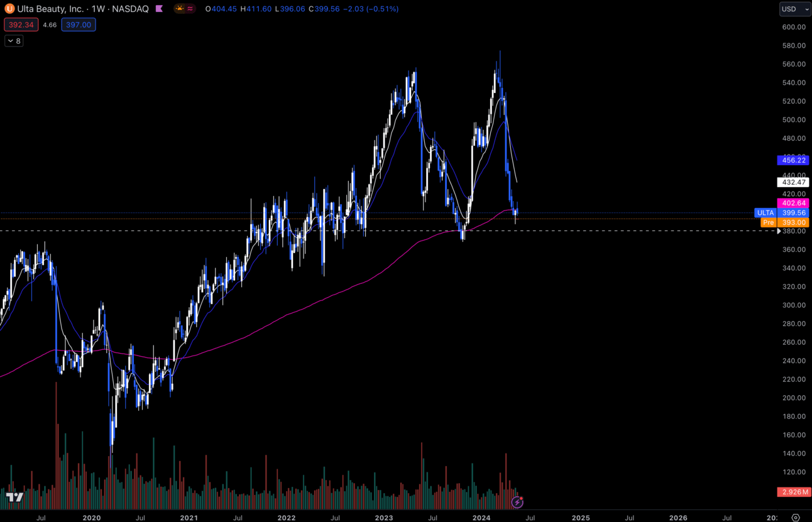Click the change value −2.03 (−0.51%)
Screen dimensions: 812x522
coord(371,9)
